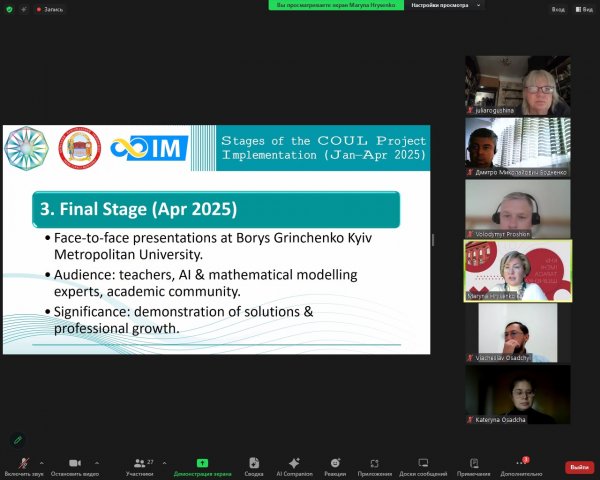Expand audio options arrow beside Включить звук

coord(47,462)
